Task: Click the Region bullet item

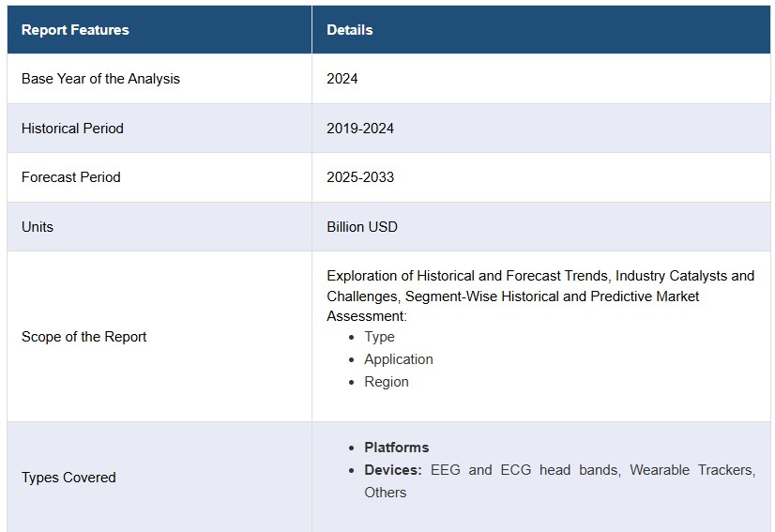Action: coord(386,382)
